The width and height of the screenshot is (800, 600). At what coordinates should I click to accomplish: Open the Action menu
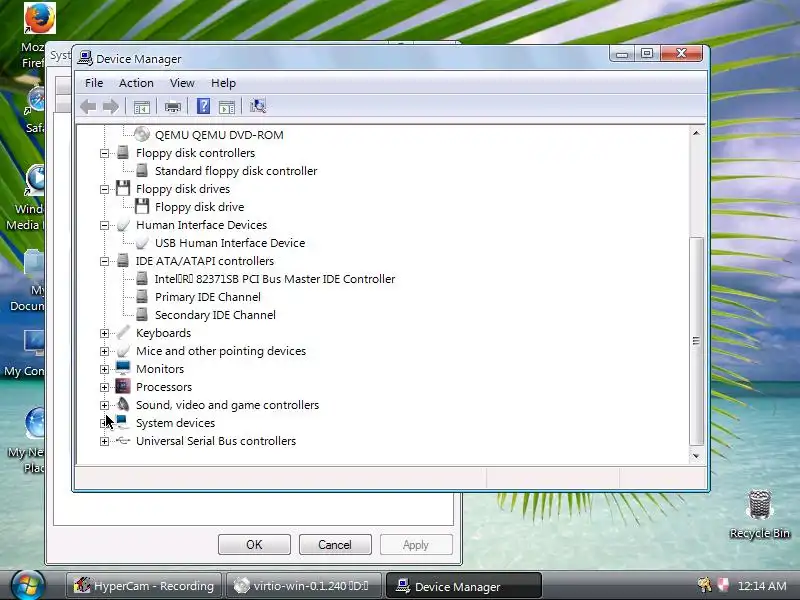tap(136, 83)
